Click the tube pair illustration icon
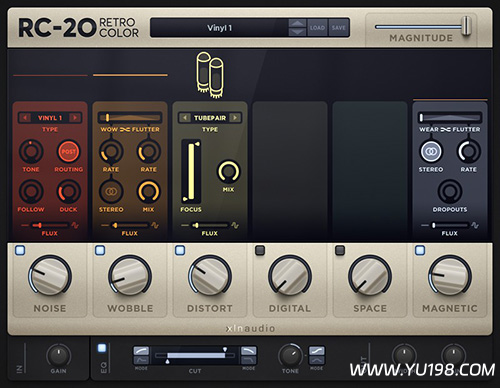Viewport: 500px width, 388px height. (210, 75)
